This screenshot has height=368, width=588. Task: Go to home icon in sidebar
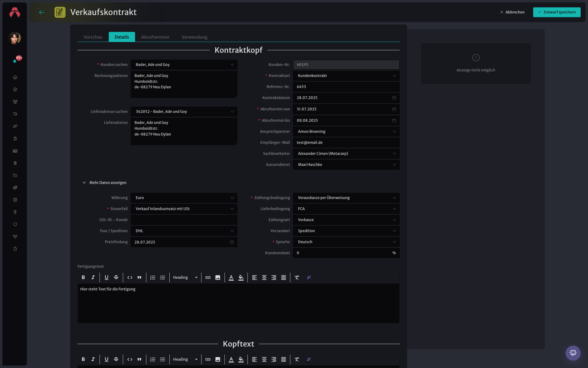tap(15, 77)
